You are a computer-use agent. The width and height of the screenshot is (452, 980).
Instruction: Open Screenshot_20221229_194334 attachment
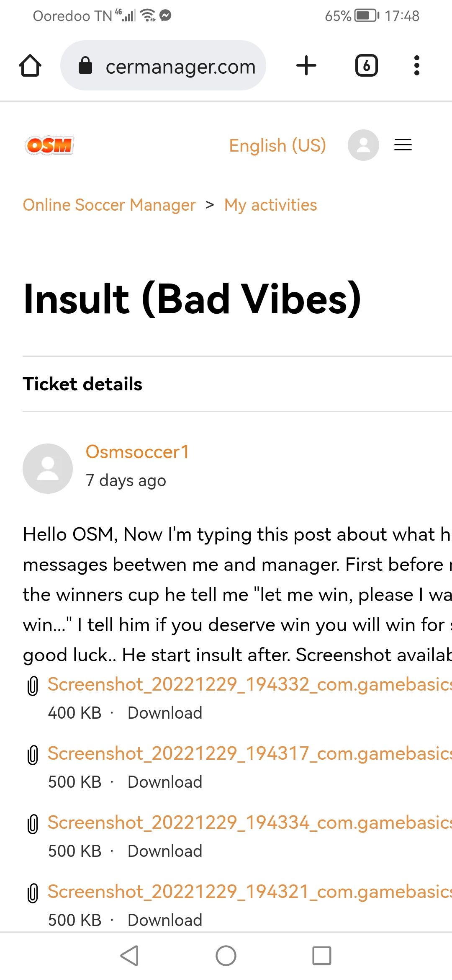(x=250, y=823)
